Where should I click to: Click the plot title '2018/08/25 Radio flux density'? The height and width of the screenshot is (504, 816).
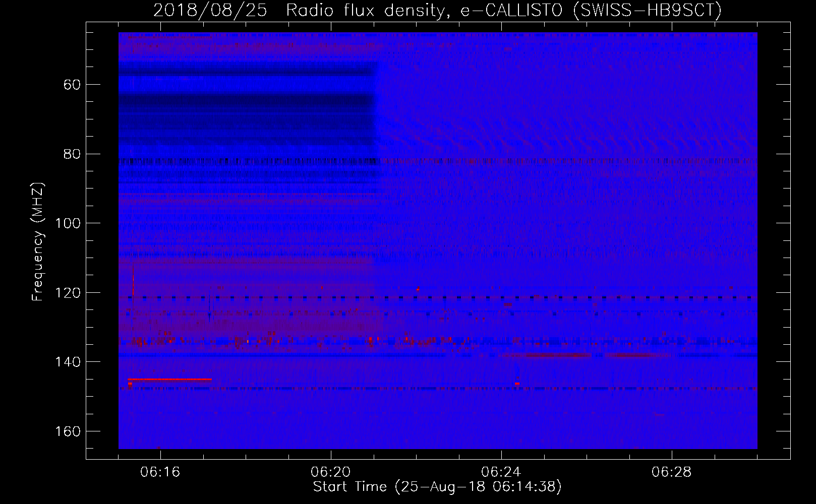click(437, 10)
